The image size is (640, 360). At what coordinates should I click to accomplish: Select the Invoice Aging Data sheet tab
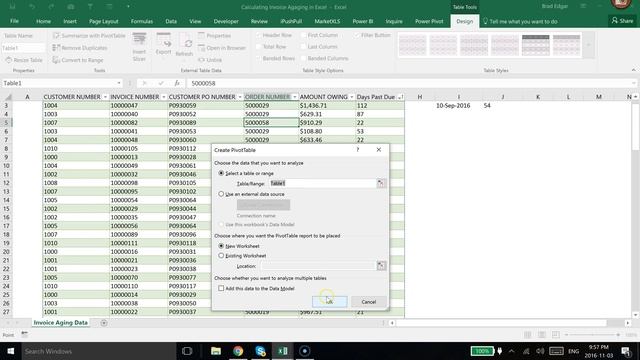click(x=60, y=322)
